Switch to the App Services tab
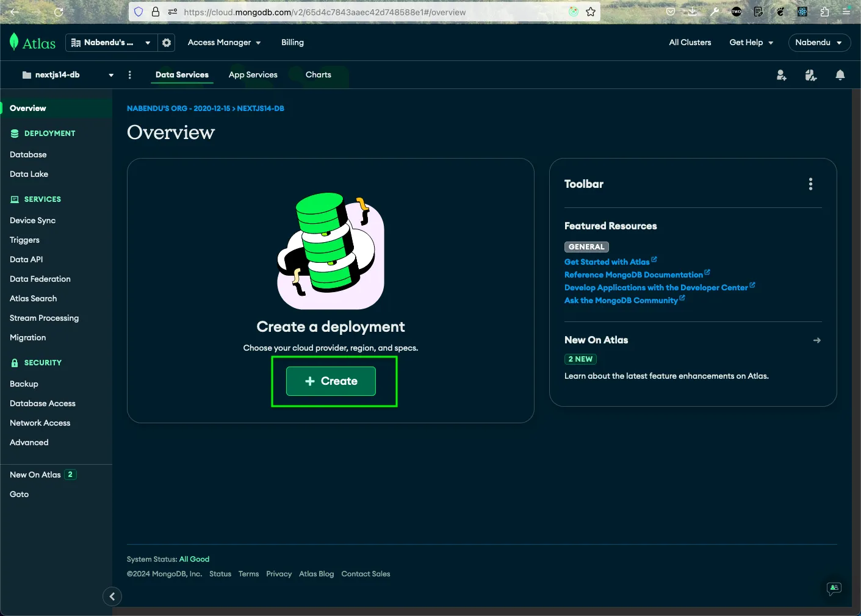 coord(253,75)
